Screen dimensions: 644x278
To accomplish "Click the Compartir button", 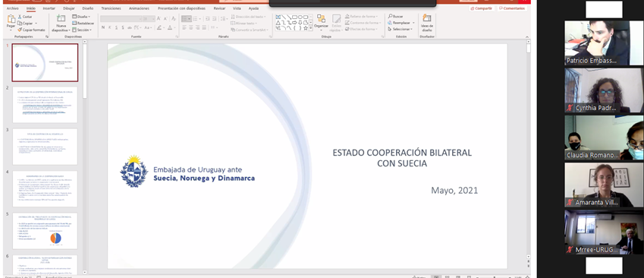I will [481, 8].
